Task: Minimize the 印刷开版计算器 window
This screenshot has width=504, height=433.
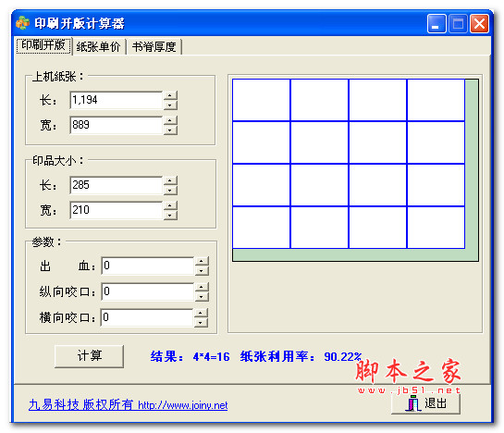Action: pos(436,23)
